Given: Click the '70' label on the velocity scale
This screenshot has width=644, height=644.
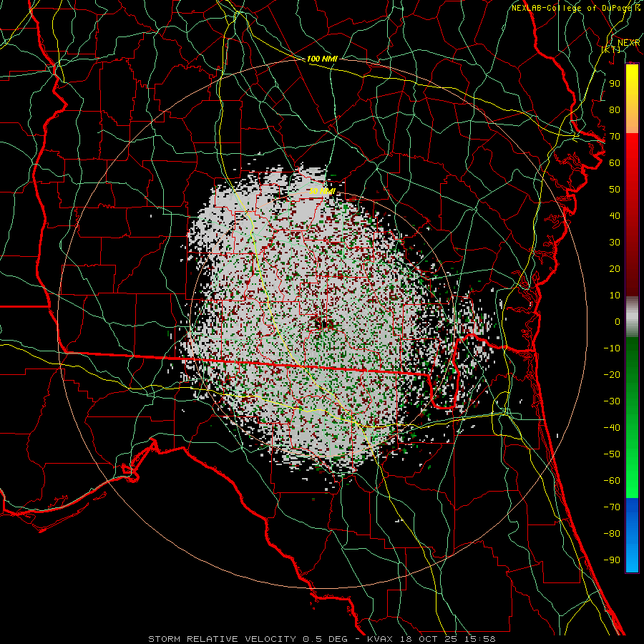Looking at the screenshot, I should 615,137.
